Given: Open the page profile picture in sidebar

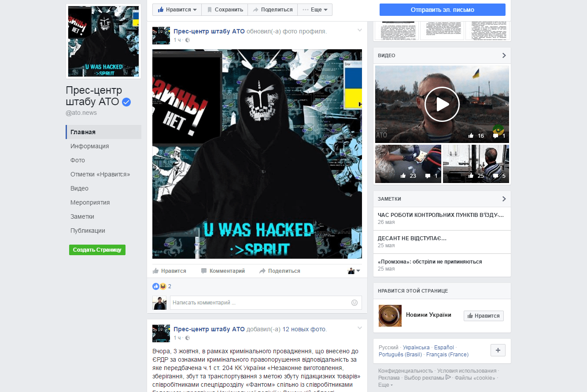Looking at the screenshot, I should 103,42.
